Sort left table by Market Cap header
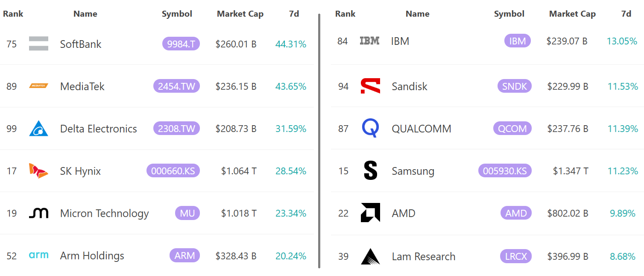644x276 pixels. [x=240, y=14]
